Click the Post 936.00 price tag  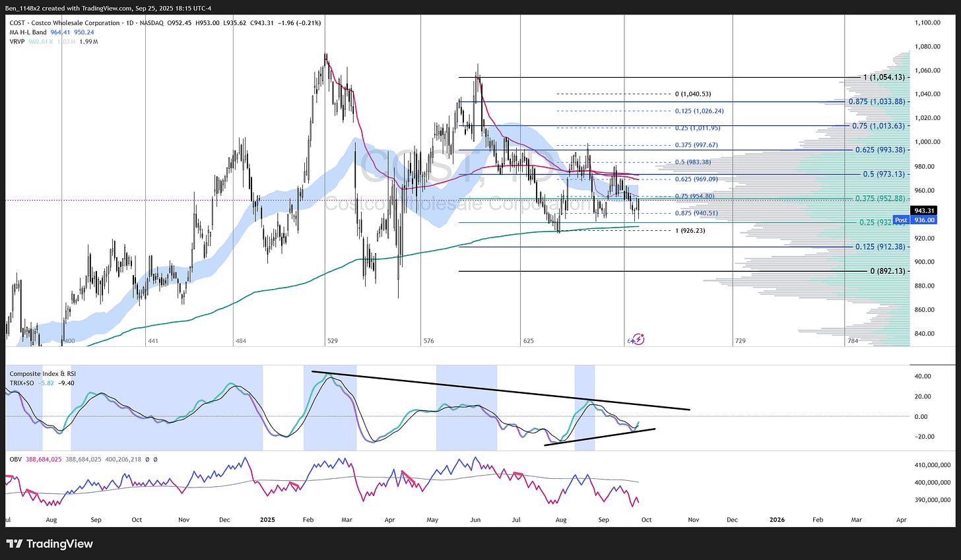click(915, 220)
